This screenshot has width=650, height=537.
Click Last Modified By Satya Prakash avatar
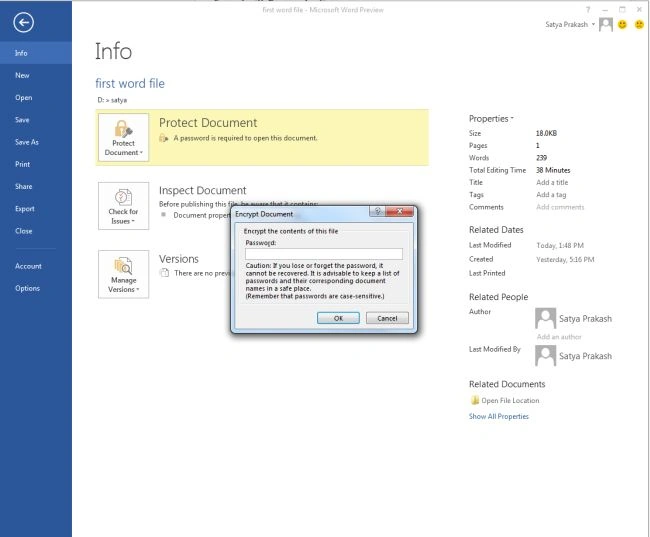pos(546,356)
